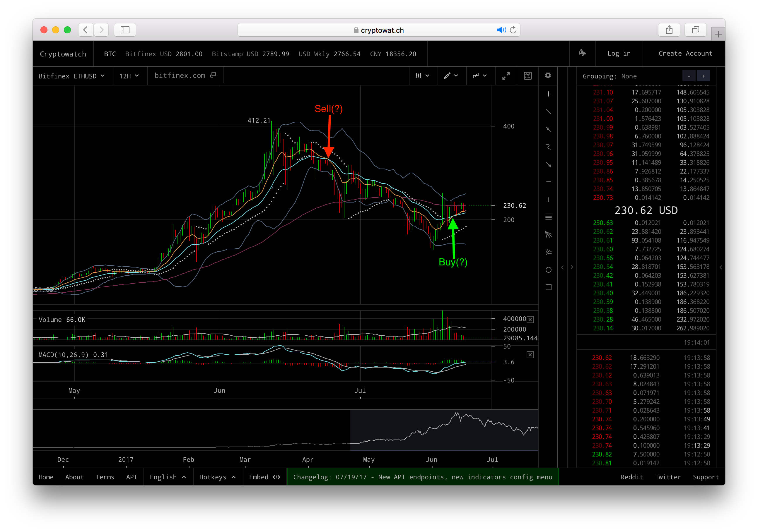The width and height of the screenshot is (758, 532).
Task: Select the circle drawing tool
Action: [548, 270]
